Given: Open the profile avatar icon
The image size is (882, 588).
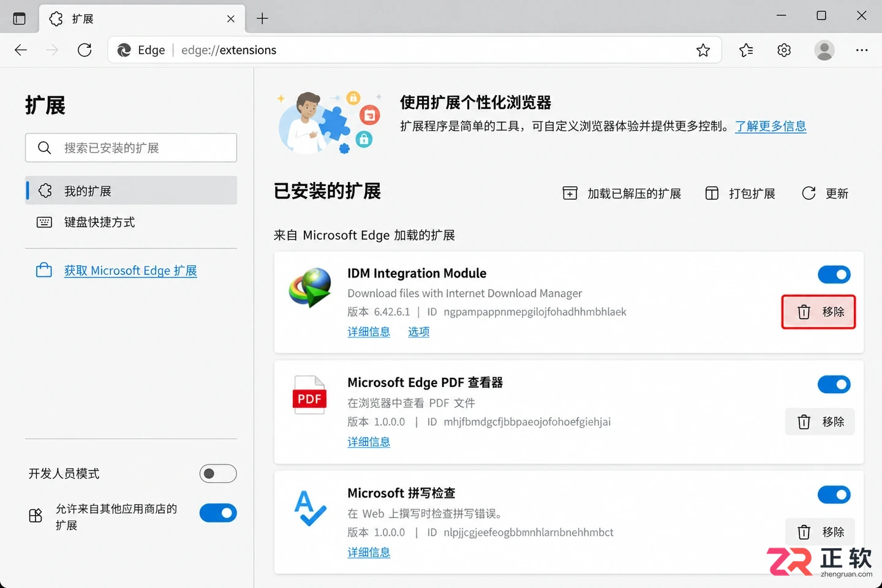Looking at the screenshot, I should pos(824,50).
